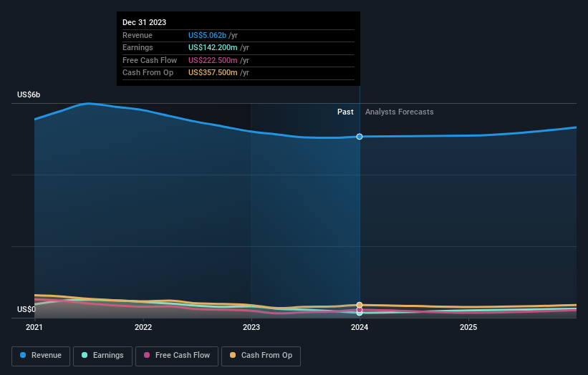The width and height of the screenshot is (588, 375).
Task: Click the Analysts Forecasts label
Action: coord(400,112)
